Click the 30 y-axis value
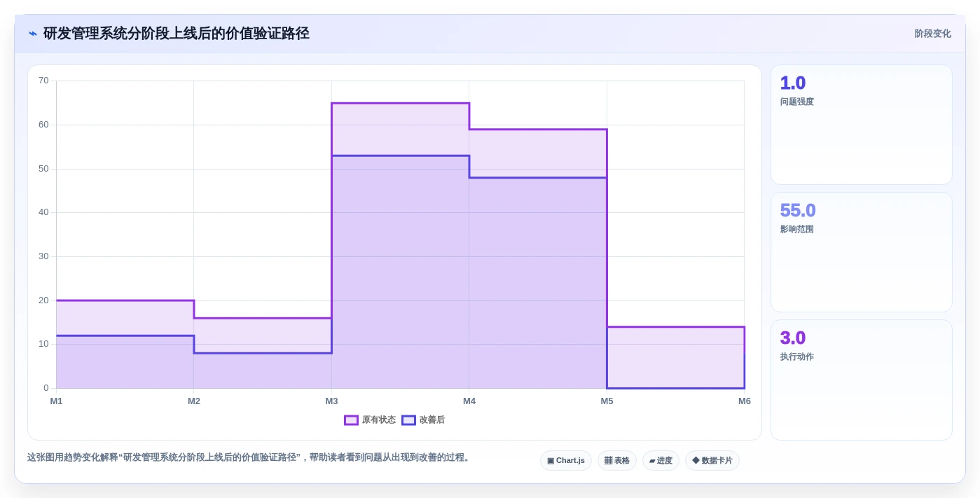980x498 pixels. coord(43,256)
